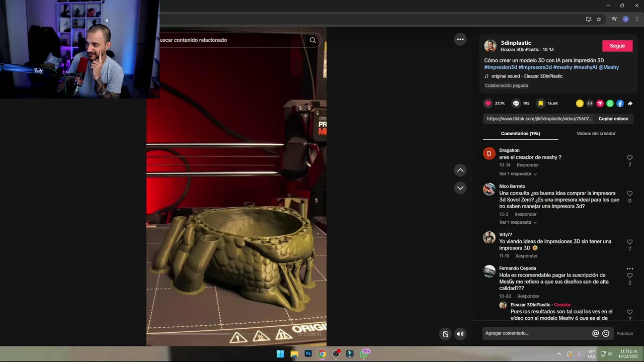Expand replies under Nico Barreto's comment
The image size is (644, 362).
[x=518, y=222]
